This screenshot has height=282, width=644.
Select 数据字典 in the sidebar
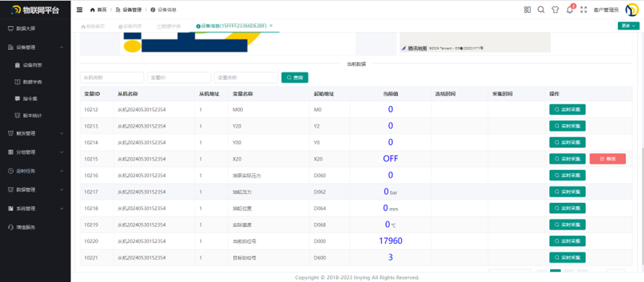(35, 82)
